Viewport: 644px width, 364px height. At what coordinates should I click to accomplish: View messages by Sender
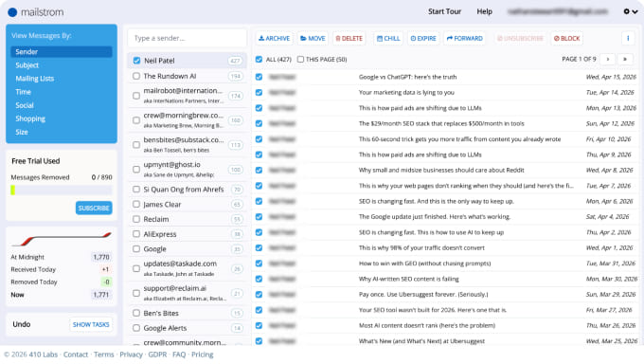62,52
